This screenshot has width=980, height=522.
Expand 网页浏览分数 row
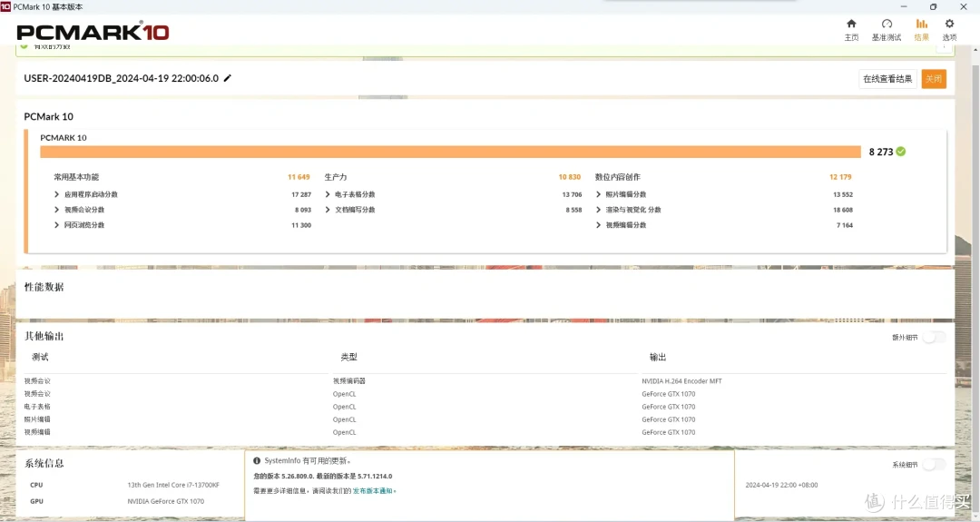tap(56, 225)
